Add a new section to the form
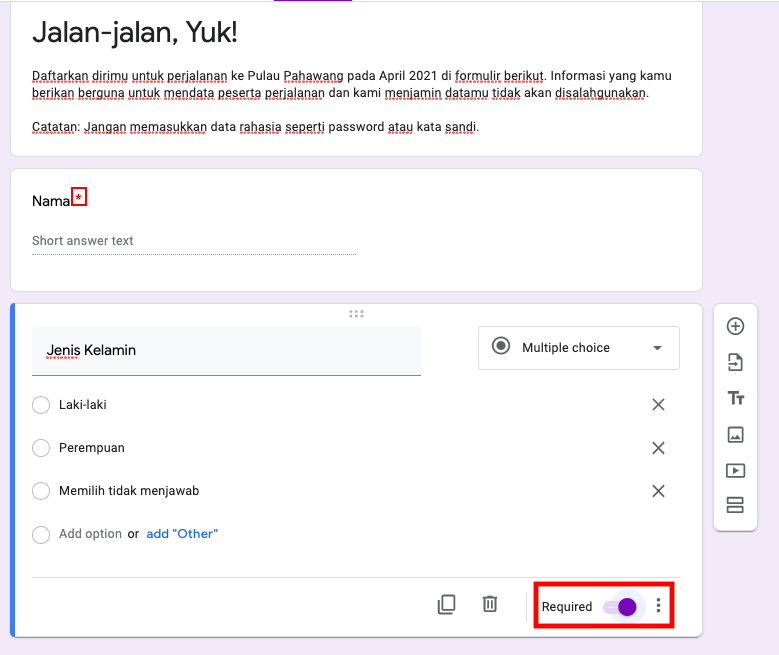 click(735, 505)
